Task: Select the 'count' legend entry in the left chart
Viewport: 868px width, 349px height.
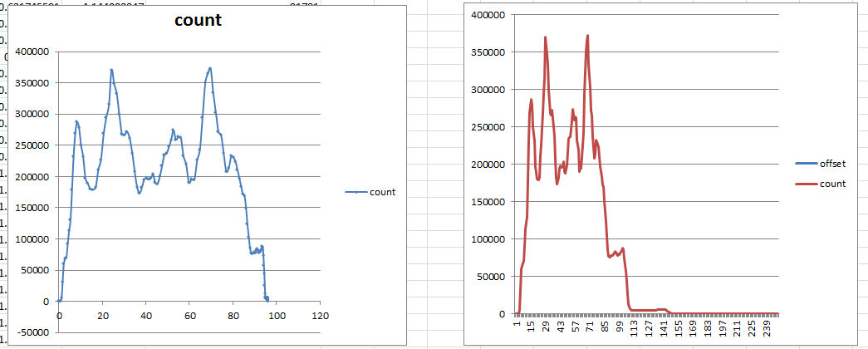Action: pos(370,192)
